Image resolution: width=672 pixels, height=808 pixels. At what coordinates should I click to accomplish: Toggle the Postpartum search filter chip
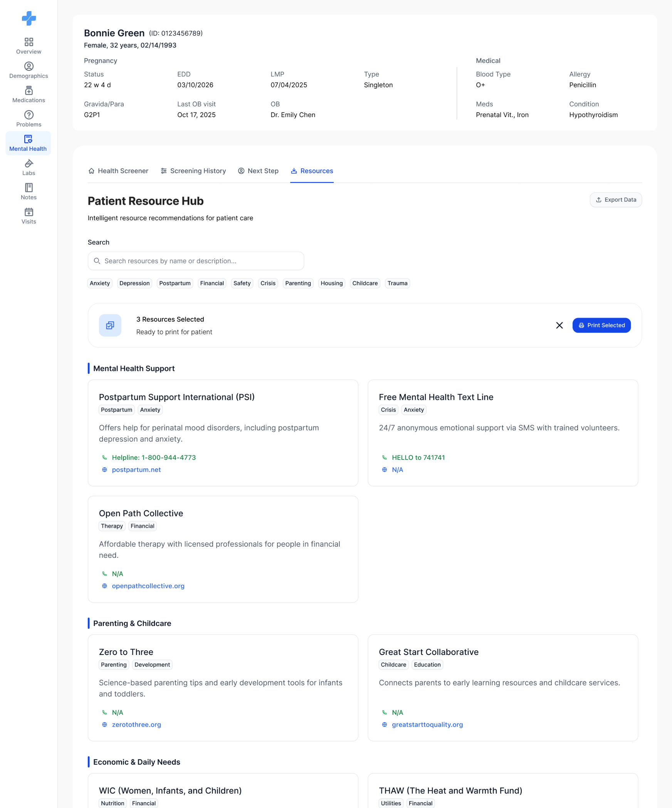(175, 283)
